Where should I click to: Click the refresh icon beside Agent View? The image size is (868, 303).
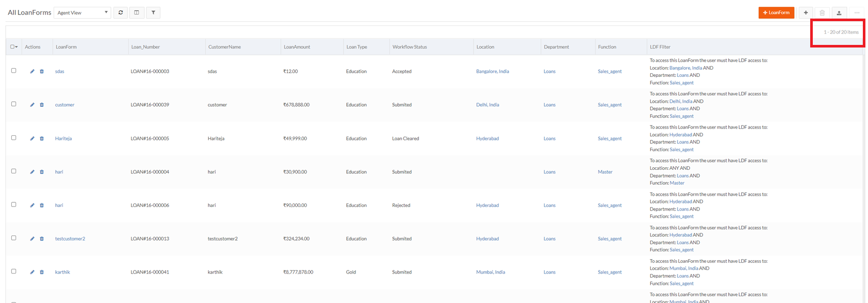(x=121, y=12)
